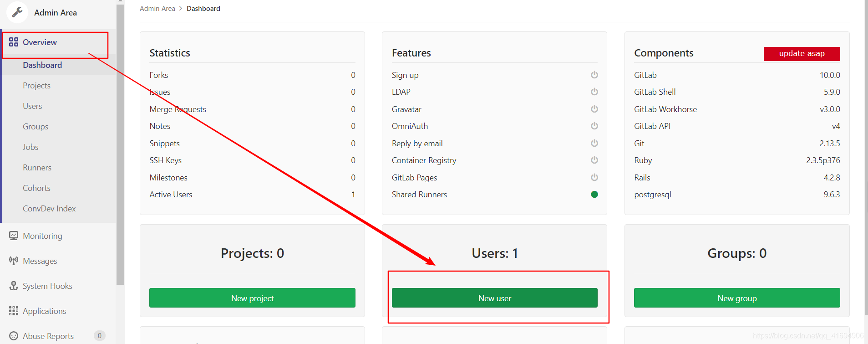868x344 pixels.
Task: Open Users in the sidebar
Action: 32,106
